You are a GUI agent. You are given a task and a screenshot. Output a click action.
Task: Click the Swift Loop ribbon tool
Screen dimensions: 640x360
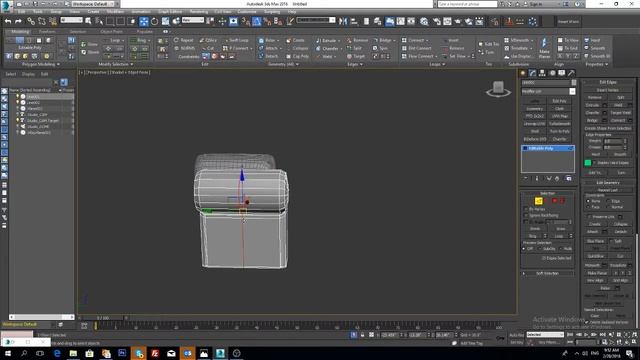[x=237, y=40]
